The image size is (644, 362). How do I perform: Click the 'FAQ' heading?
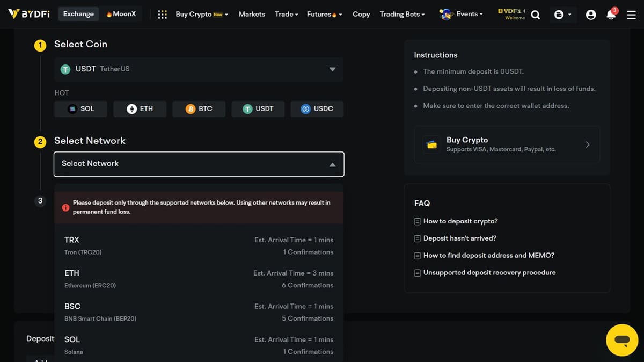422,203
